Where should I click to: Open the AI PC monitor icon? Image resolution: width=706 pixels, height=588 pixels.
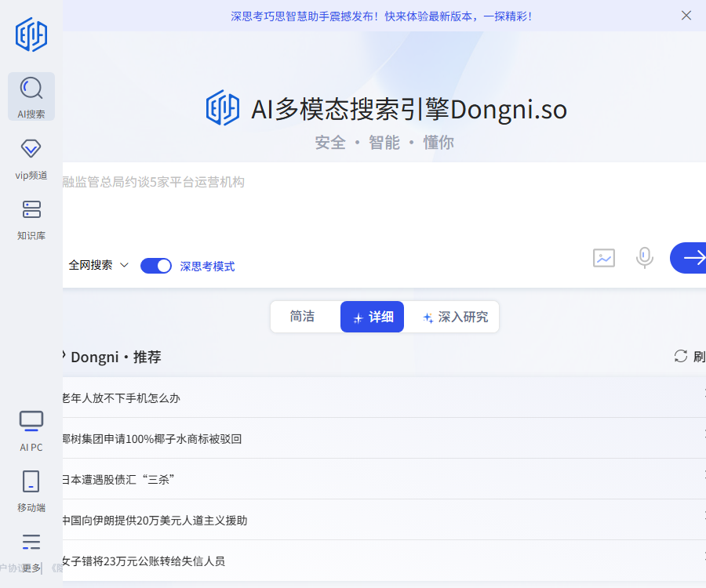pyautogui.click(x=31, y=421)
